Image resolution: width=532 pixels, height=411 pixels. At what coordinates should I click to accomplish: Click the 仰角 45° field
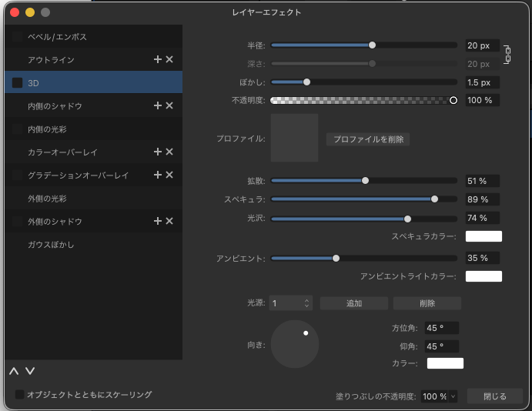[442, 346]
